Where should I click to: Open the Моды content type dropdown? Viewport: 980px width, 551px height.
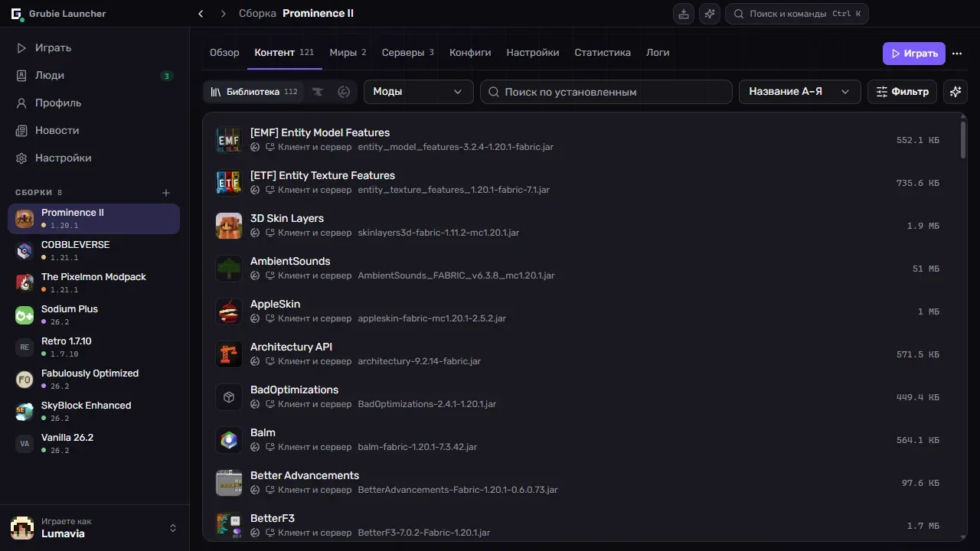(419, 92)
